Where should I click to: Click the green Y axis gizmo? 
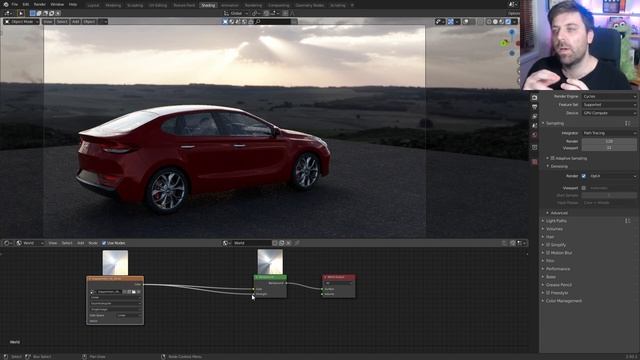[x=504, y=43]
